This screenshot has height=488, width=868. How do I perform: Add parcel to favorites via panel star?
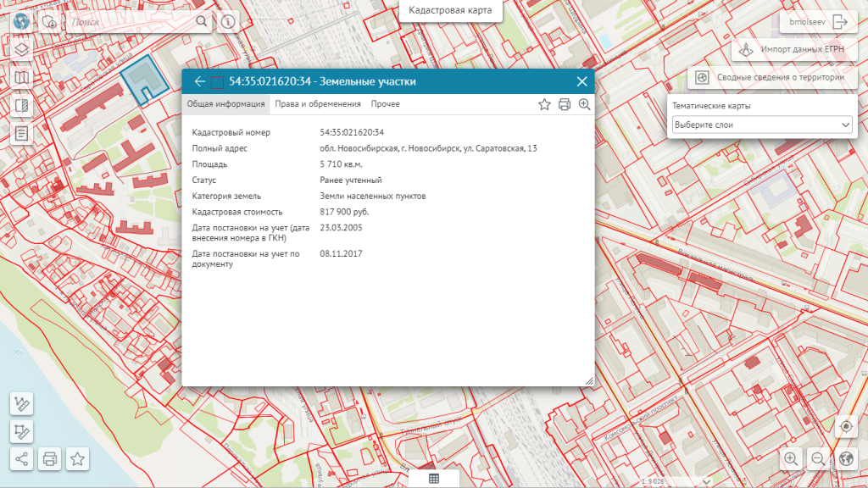(x=545, y=104)
